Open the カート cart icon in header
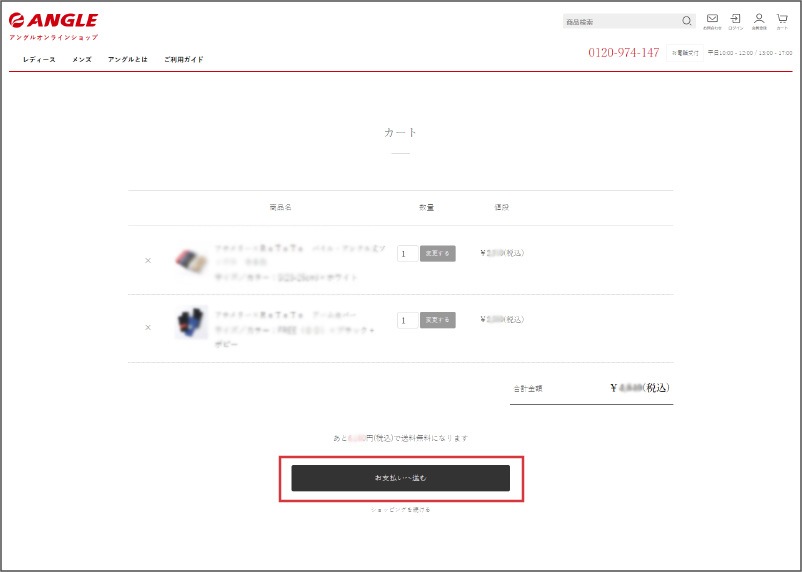The height and width of the screenshot is (572, 802). 782,21
